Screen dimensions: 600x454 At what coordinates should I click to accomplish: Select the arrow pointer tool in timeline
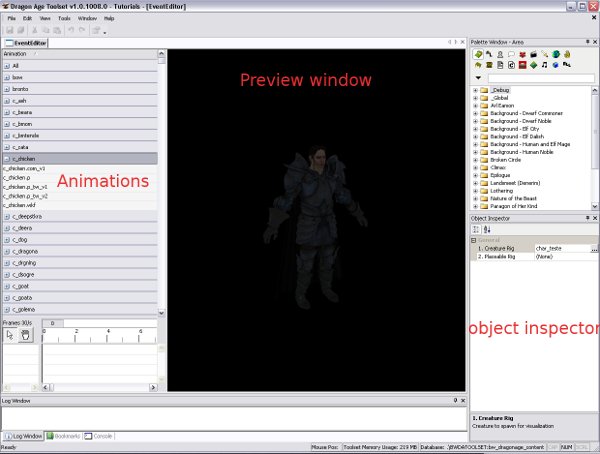coord(10,335)
